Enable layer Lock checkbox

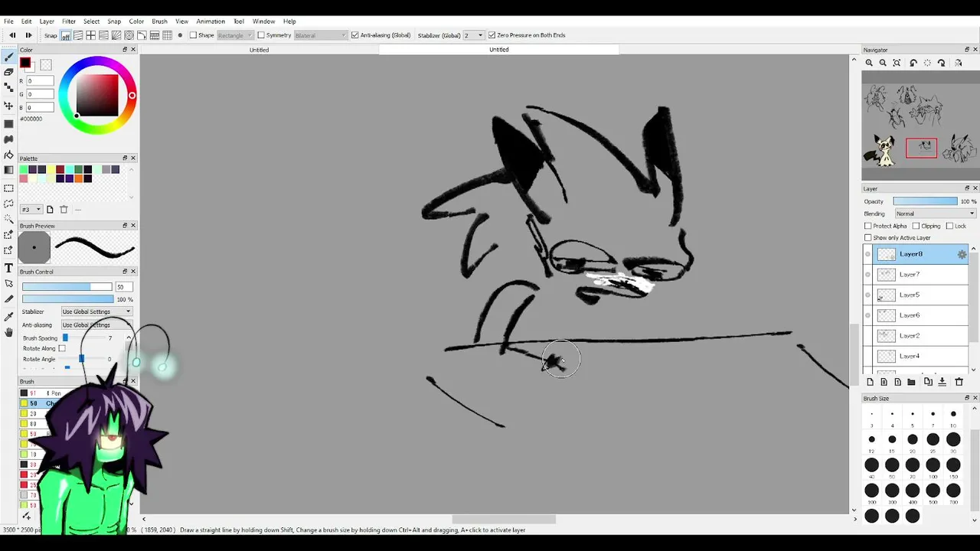pos(950,227)
